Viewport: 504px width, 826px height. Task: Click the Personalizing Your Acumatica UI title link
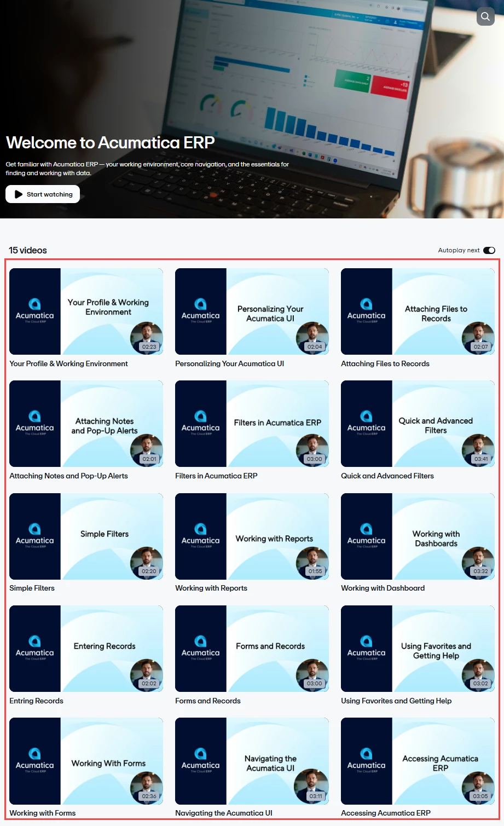[x=229, y=363]
